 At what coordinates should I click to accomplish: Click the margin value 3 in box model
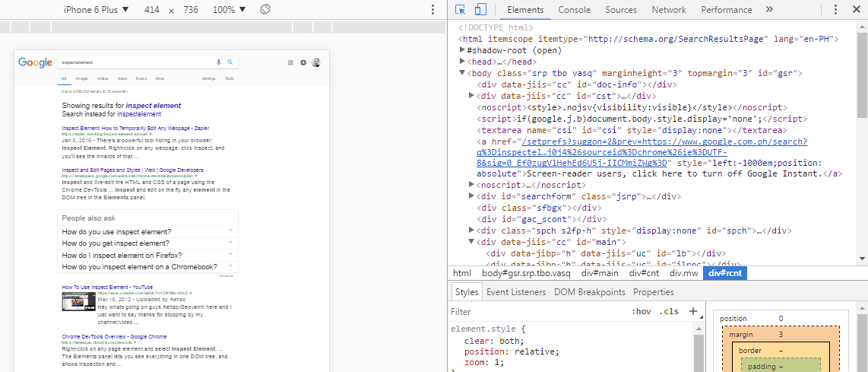pyautogui.click(x=781, y=335)
